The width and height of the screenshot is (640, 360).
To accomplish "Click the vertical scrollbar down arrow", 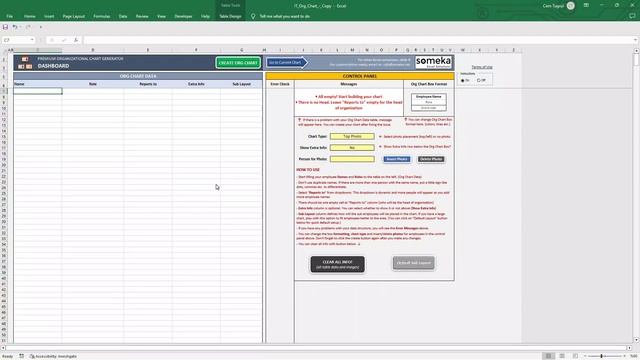I will 636,340.
